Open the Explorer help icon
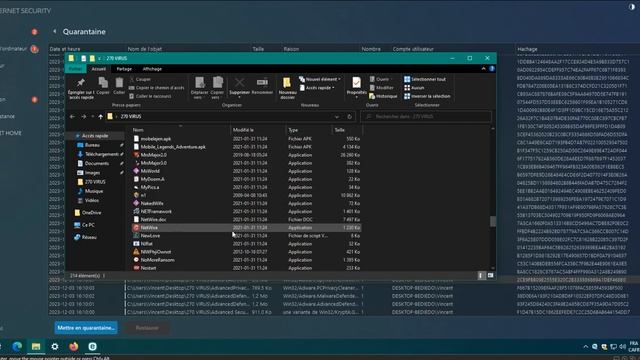Viewport: 640px width, 360px height. point(492,69)
